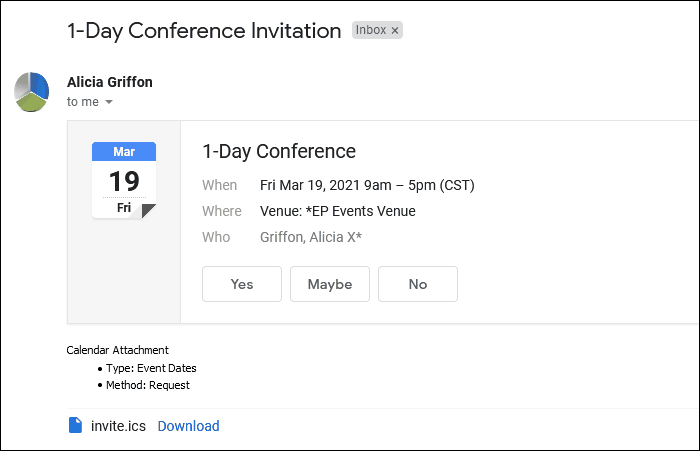Select the 'Method: Request' bullet text
This screenshot has height=451, width=700.
[148, 385]
